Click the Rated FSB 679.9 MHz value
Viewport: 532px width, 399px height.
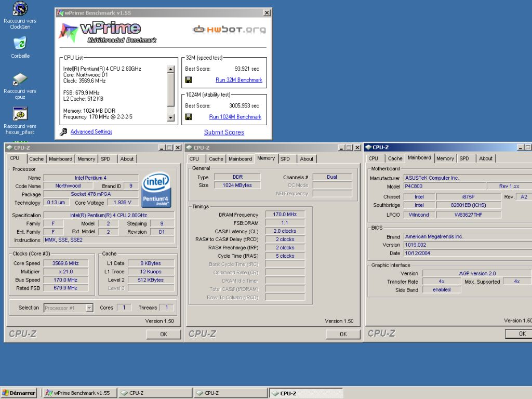pos(65,288)
